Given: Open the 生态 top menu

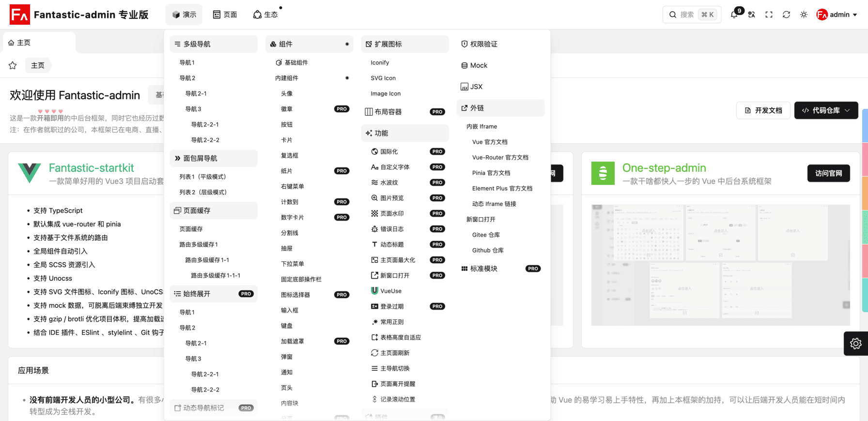Looking at the screenshot, I should [265, 15].
